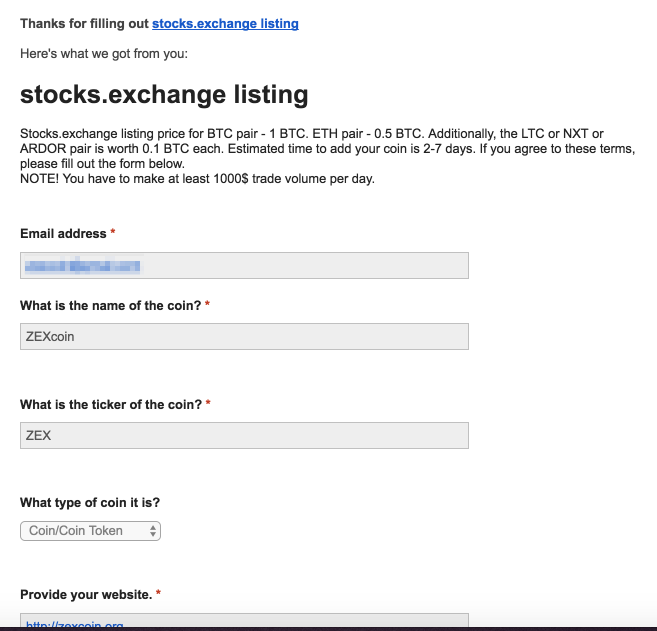Click the "What is the name of the coin?" label
Viewport: 657px width, 631px height.
[x=111, y=305]
